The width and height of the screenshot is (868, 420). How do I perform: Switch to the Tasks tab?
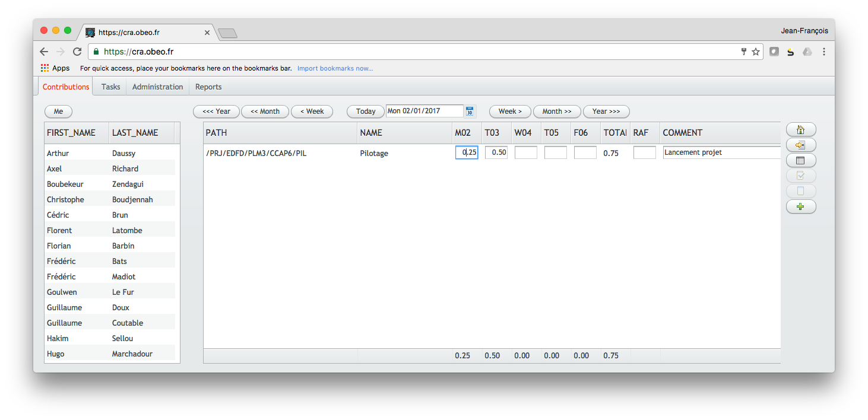[110, 87]
